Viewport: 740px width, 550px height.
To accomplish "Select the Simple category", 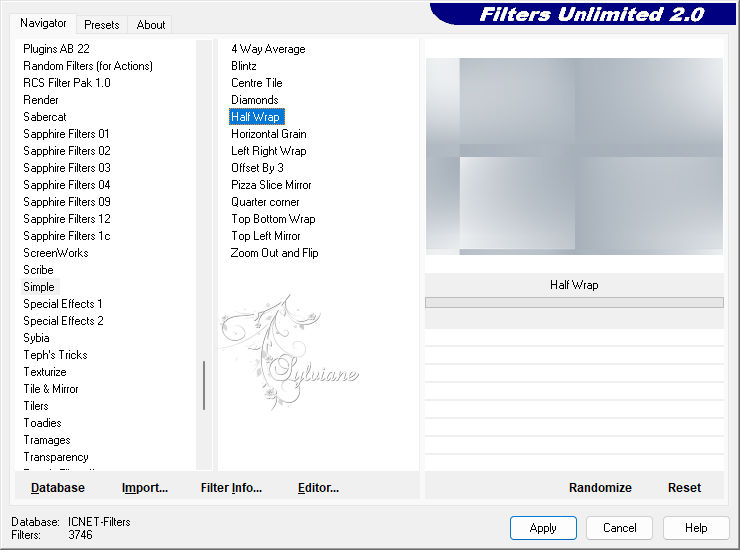I will (x=39, y=287).
